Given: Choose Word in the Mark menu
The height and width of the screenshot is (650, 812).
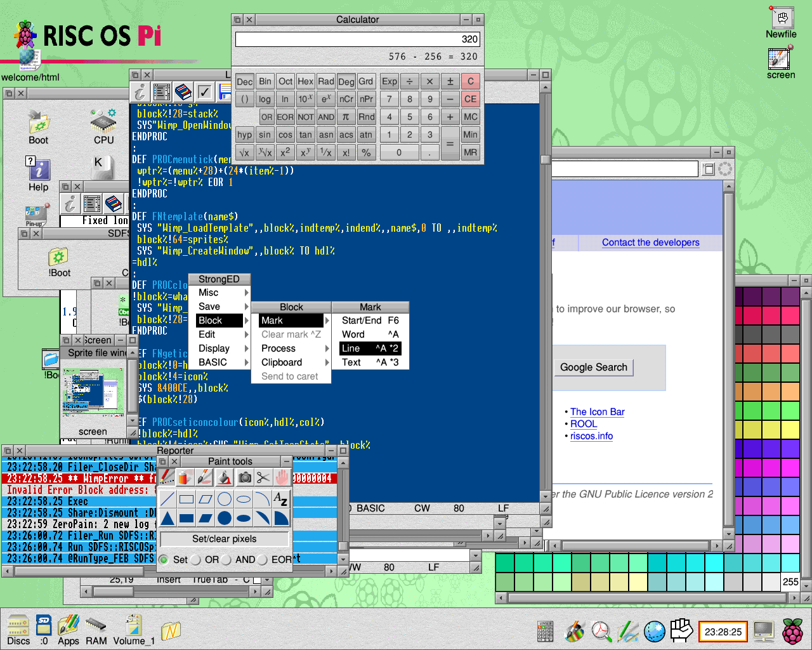Looking at the screenshot, I should coord(370,335).
